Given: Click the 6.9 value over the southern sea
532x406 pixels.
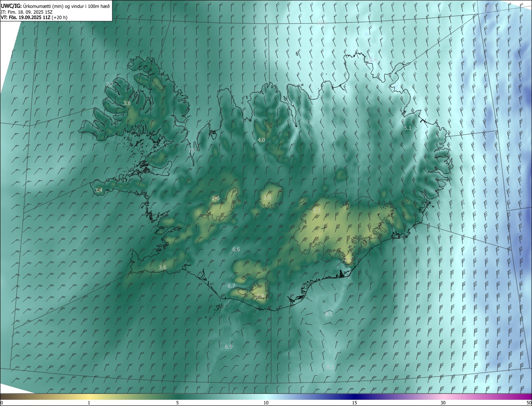Looking at the screenshot, I should click(229, 347).
